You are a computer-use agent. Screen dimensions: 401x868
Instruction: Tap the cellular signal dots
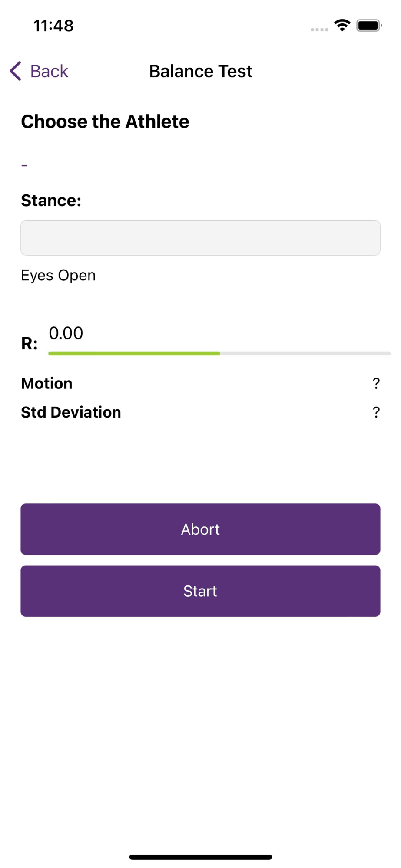[319, 30]
